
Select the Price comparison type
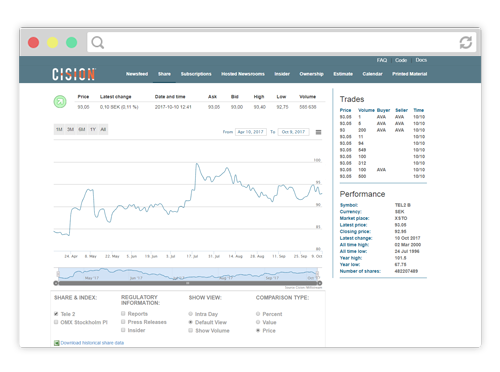[258, 331]
